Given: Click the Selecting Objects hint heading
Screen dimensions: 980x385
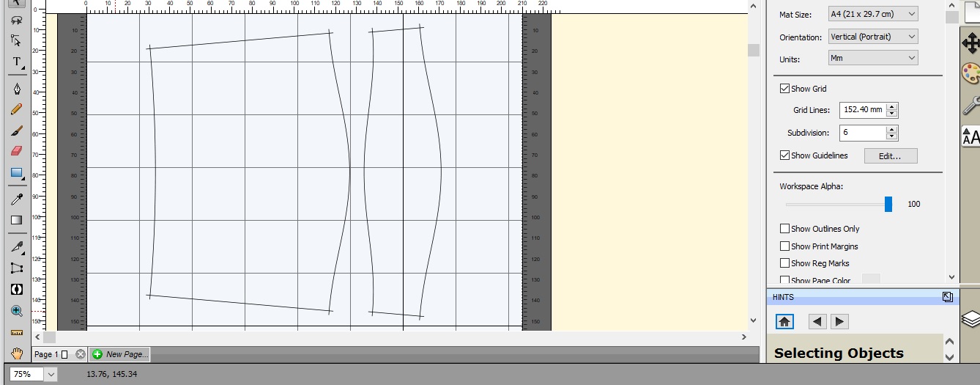Looking at the screenshot, I should coord(839,353).
